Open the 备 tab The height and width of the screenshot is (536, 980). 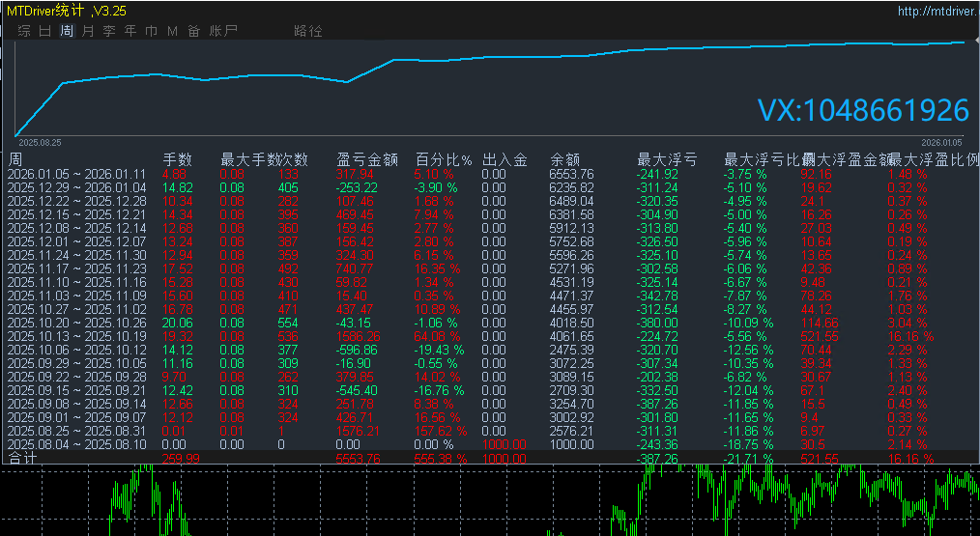[x=193, y=31]
